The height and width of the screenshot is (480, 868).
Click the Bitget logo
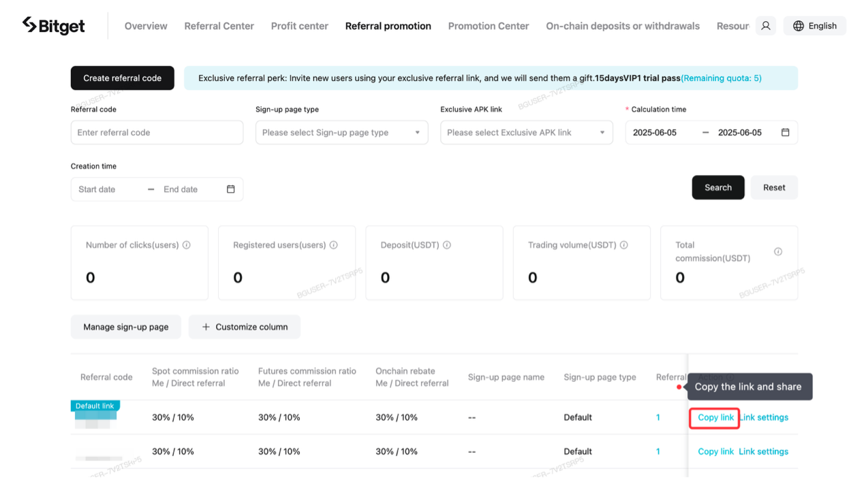click(52, 25)
